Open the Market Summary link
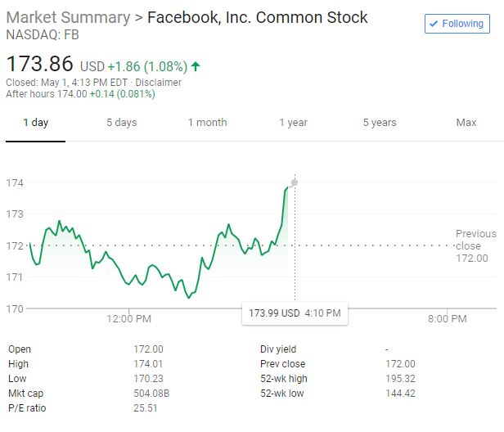Viewport: 504px width, 432px height. (68, 17)
